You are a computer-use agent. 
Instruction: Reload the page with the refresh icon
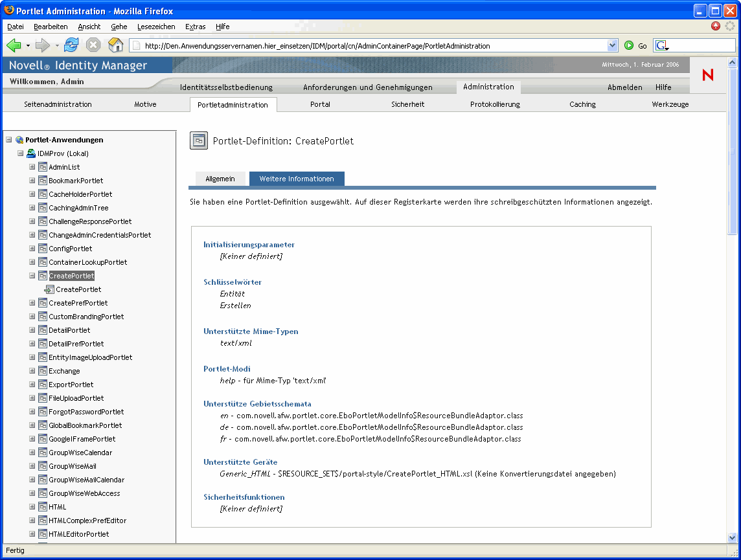click(71, 45)
